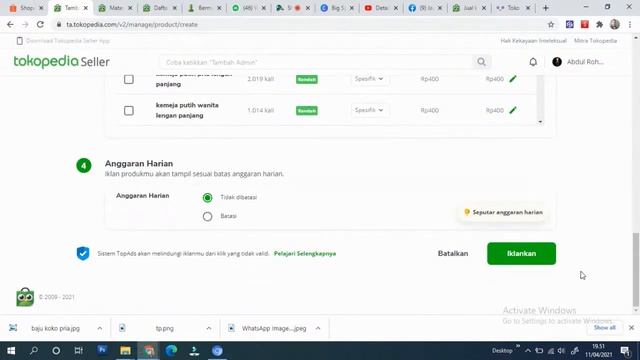Edit bid for kemeja putih wanita row
The width and height of the screenshot is (640, 360).
pyautogui.click(x=513, y=110)
